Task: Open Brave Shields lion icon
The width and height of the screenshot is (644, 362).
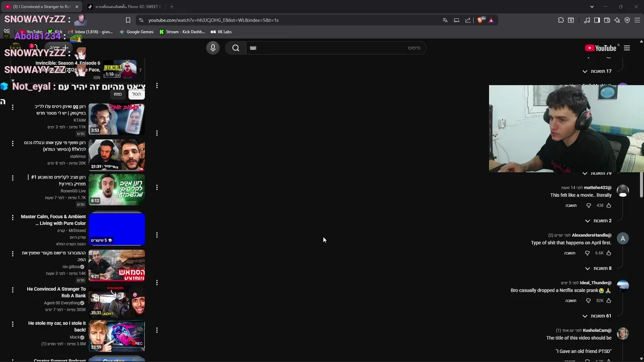Action: click(480, 20)
